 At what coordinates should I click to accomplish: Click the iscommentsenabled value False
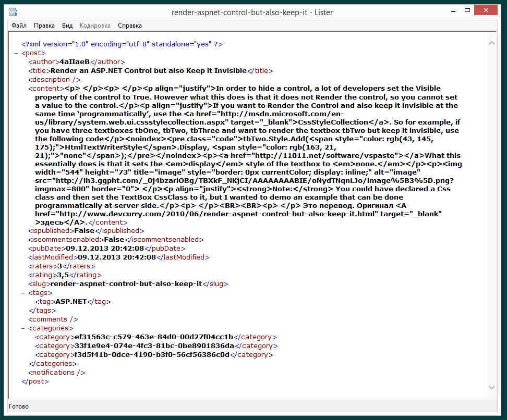coord(114,239)
